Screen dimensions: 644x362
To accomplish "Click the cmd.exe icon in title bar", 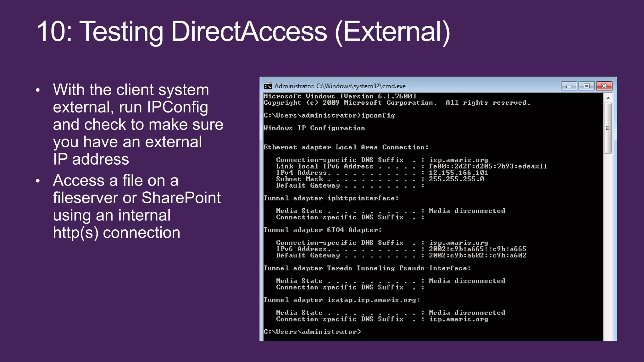I will [x=268, y=86].
